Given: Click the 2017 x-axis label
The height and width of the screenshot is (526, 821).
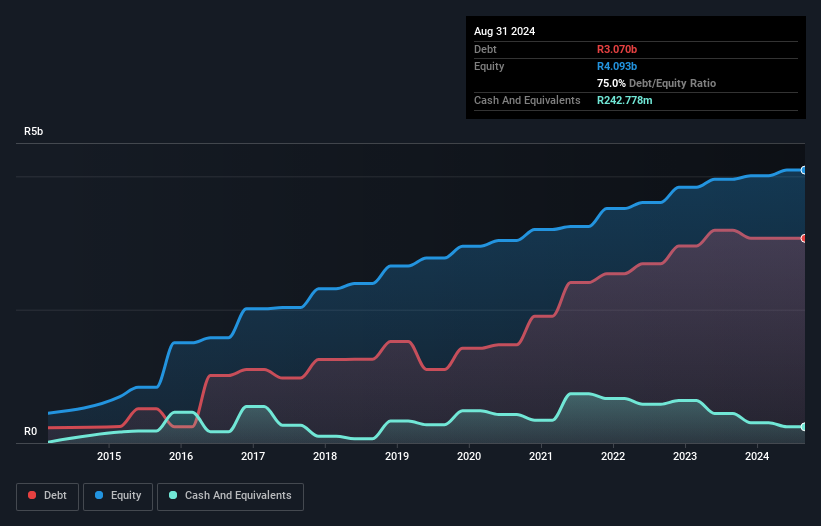Looking at the screenshot, I should pyautogui.click(x=253, y=456).
